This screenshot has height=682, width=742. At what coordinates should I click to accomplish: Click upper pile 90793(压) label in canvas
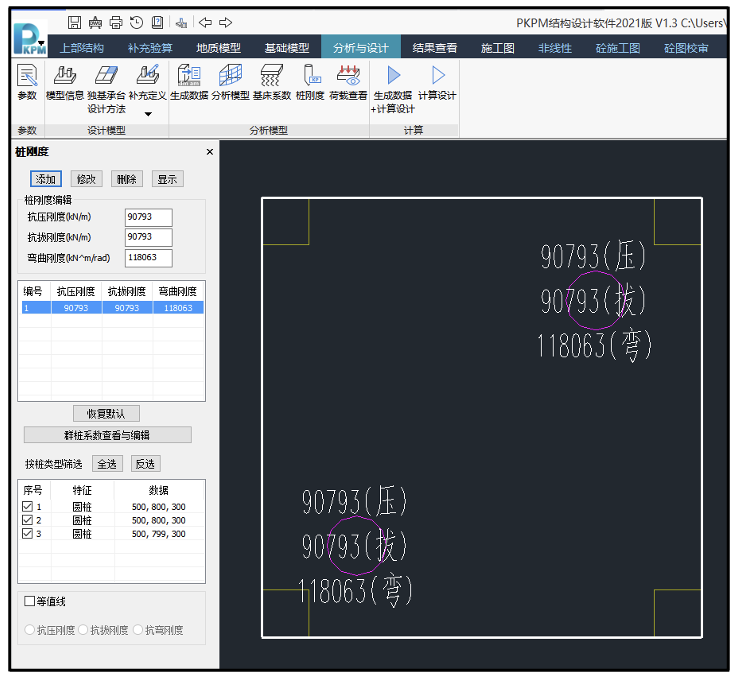[593, 256]
